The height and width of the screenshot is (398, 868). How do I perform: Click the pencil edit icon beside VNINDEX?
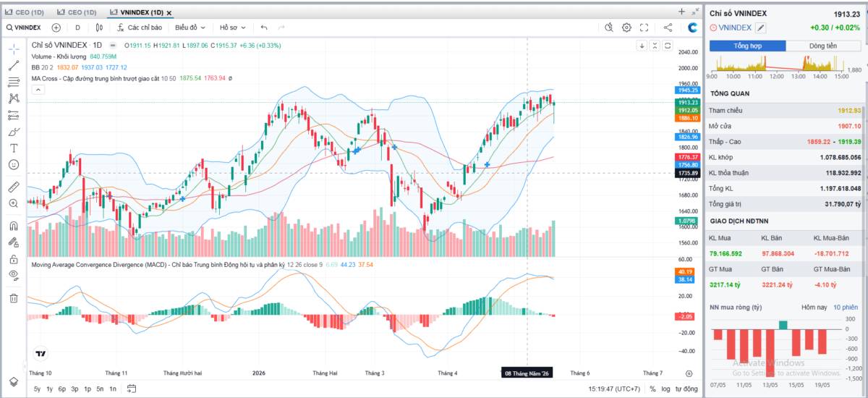click(x=761, y=27)
